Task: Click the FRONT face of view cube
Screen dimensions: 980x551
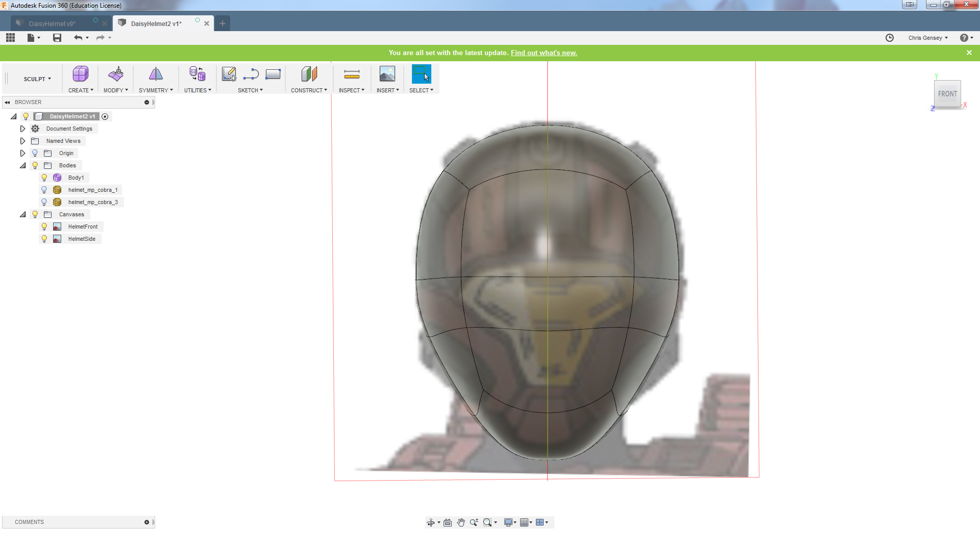Action: (947, 94)
